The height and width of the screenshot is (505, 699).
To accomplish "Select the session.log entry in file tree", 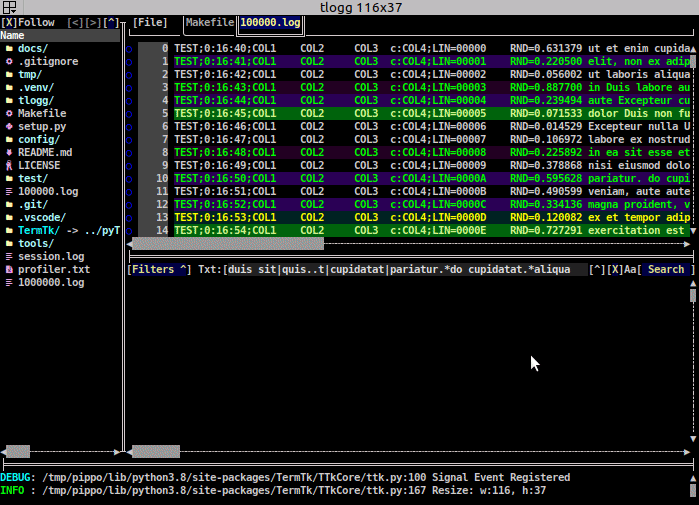I will tap(51, 257).
